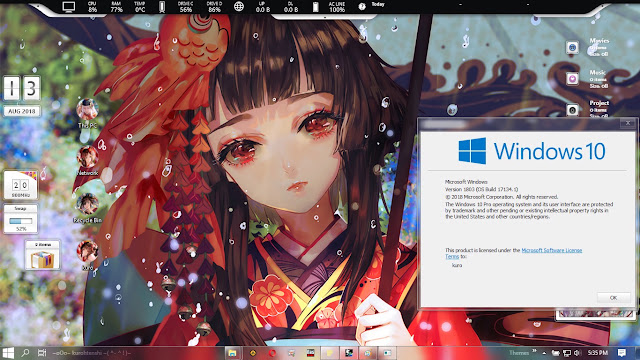Open the Project folder icon in the sidebar widget
Viewport: 640px width, 360px height.
click(572, 109)
